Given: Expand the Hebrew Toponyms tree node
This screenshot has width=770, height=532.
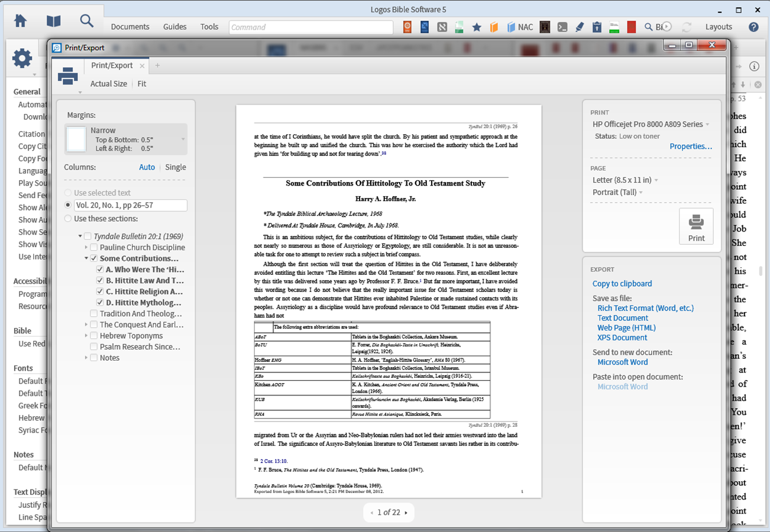Looking at the screenshot, I should (86, 336).
